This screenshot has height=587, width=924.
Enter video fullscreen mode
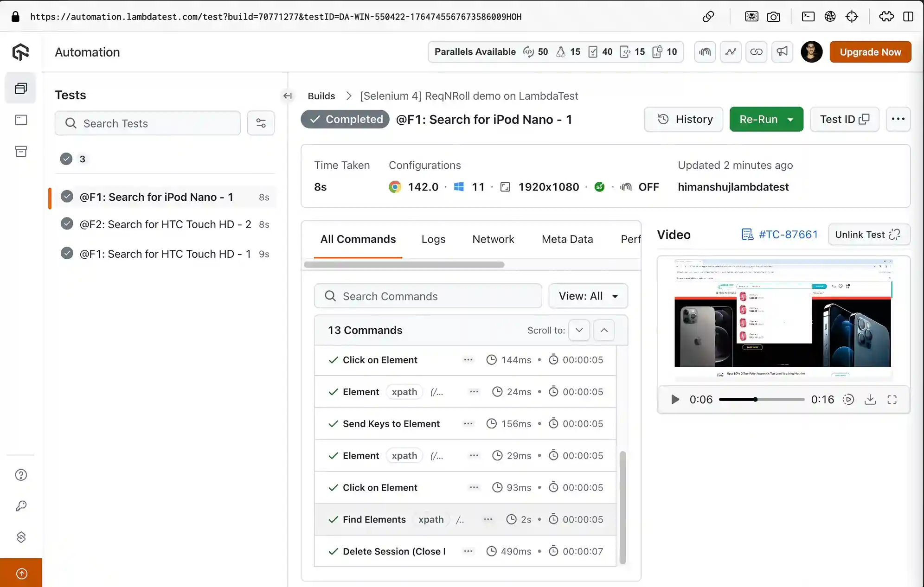[x=892, y=400]
